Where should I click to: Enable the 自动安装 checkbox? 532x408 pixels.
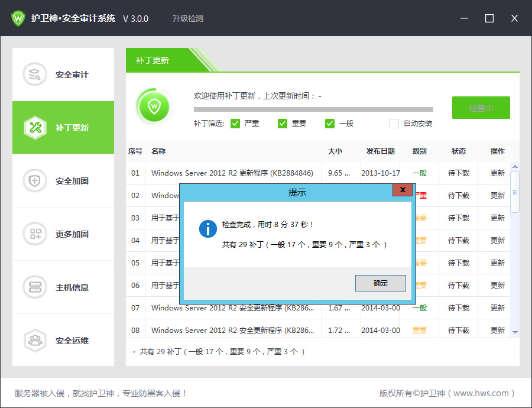(x=394, y=124)
